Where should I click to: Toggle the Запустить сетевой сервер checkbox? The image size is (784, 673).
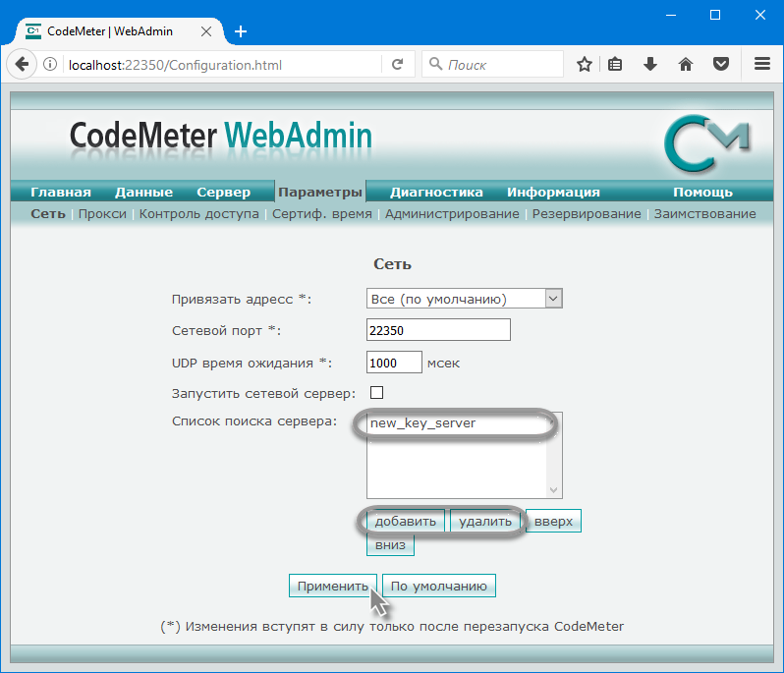(377, 392)
